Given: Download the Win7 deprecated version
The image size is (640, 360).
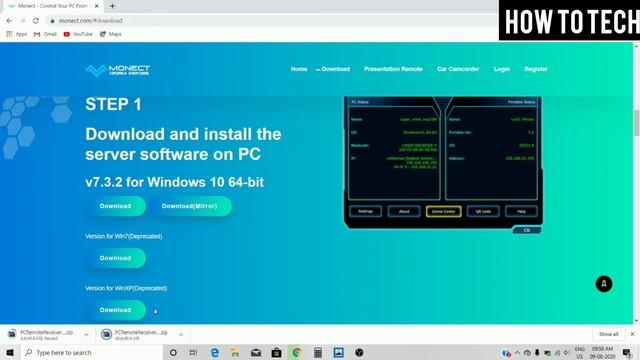Looking at the screenshot, I should pyautogui.click(x=116, y=258).
